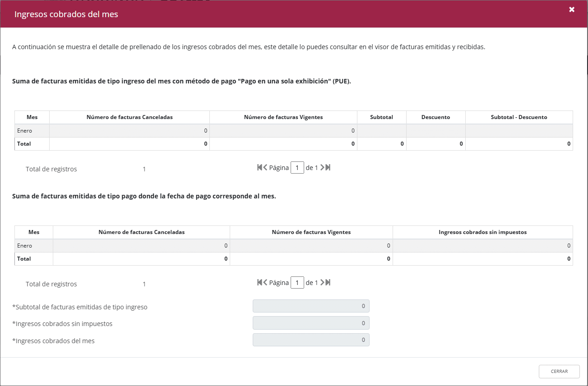Go to next page in PUE table pager
Screen dimensions: 588x386
coord(323,167)
